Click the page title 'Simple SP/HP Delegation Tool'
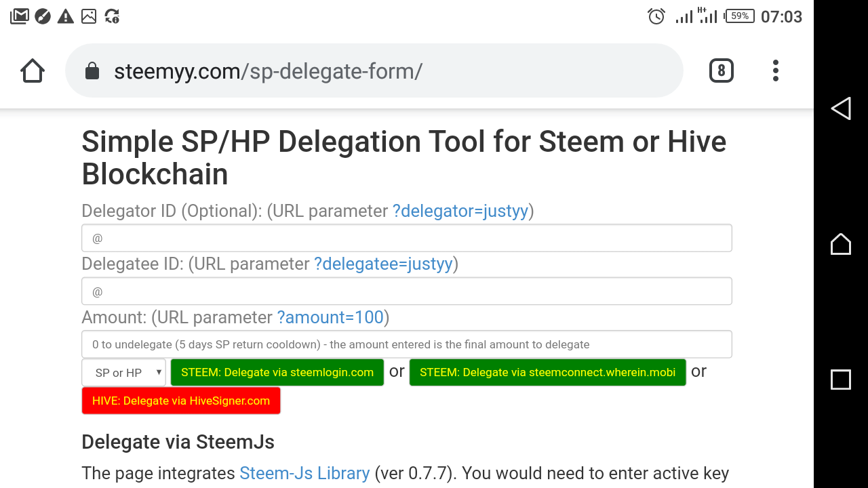The image size is (868, 488). (x=283, y=142)
